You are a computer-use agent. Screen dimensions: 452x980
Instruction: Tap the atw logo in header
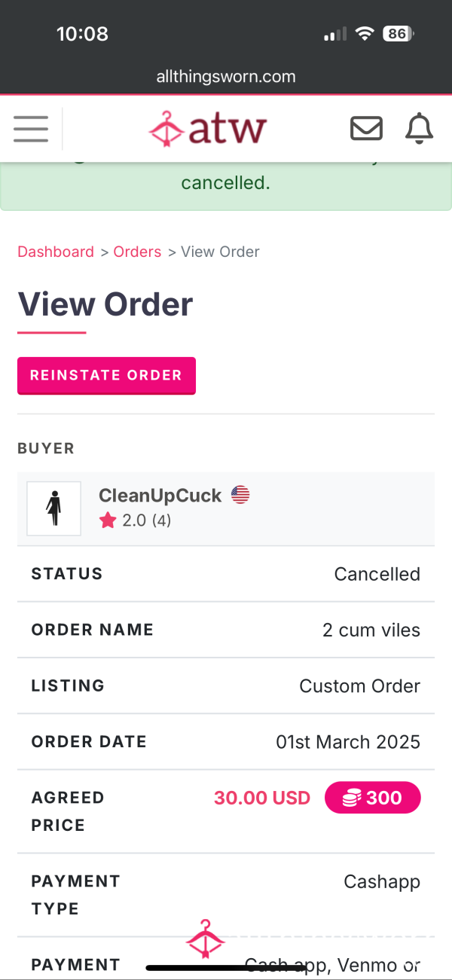208,129
